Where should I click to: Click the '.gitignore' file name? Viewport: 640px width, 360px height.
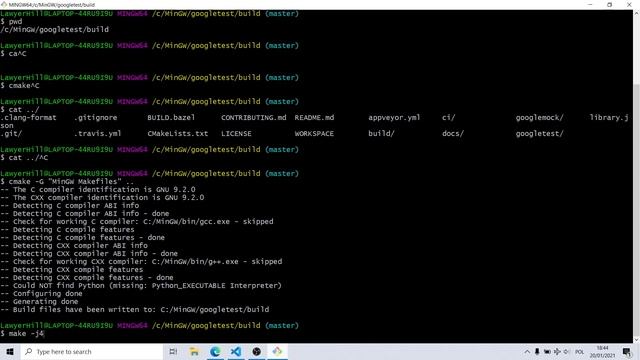point(96,118)
